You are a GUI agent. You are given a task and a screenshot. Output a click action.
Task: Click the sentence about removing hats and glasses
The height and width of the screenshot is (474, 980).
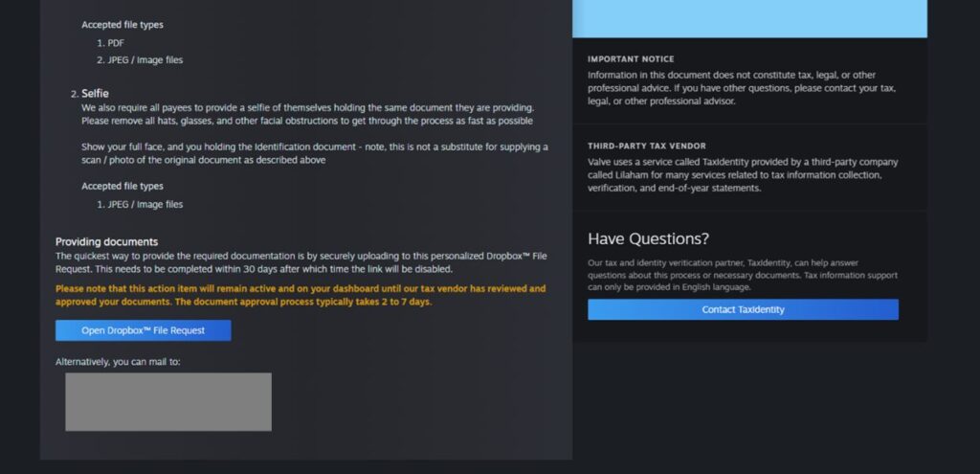(x=307, y=122)
